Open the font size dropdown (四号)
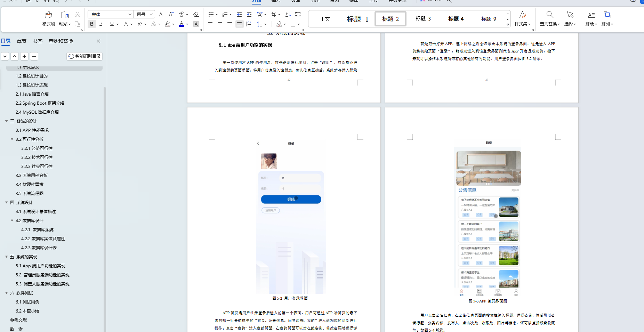The image size is (644, 332). 151,14
